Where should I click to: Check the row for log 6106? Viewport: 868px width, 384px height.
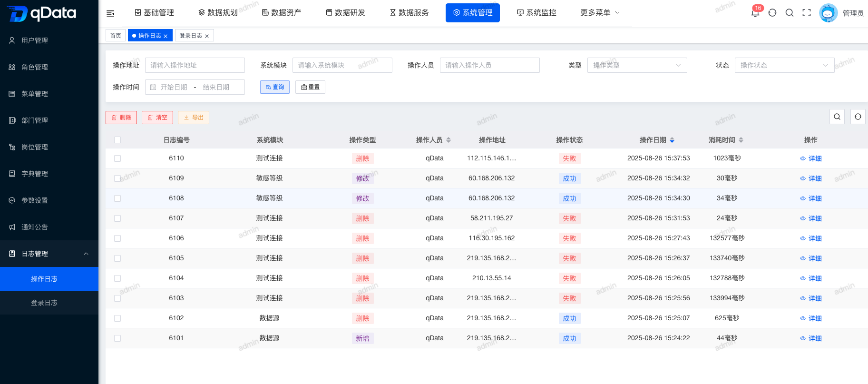[117, 238]
